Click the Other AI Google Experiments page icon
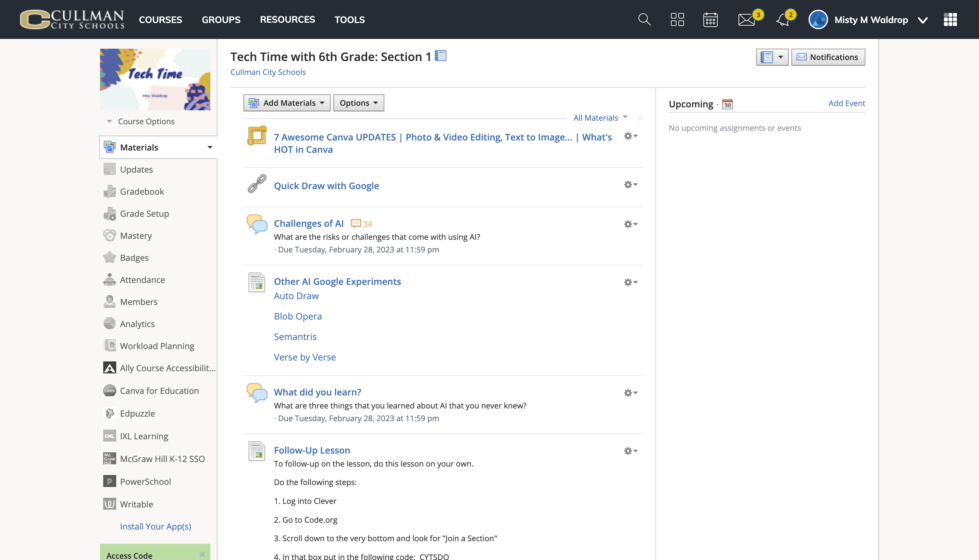Viewport: 979px width, 560px height. 256,282
